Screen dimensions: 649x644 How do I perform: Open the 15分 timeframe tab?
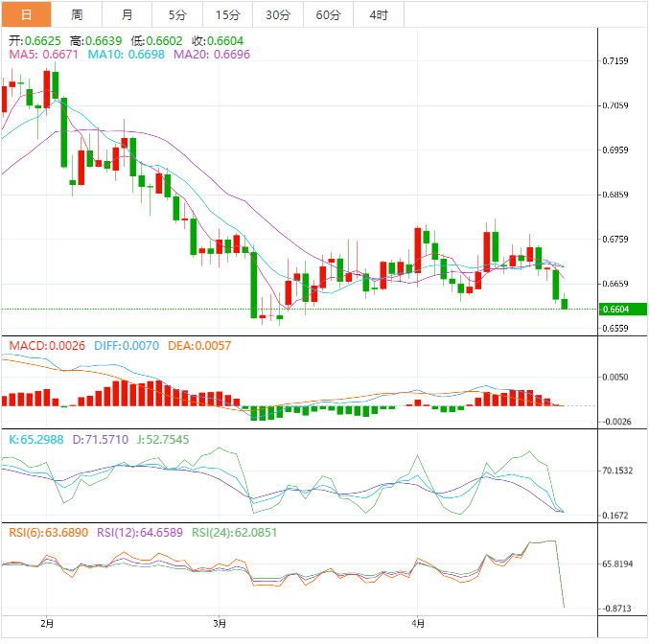click(x=227, y=15)
